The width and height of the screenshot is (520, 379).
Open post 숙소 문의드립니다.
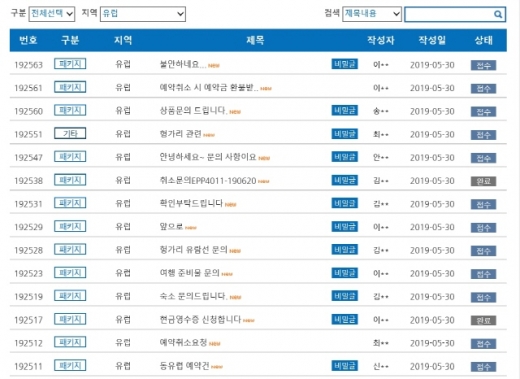click(x=193, y=296)
